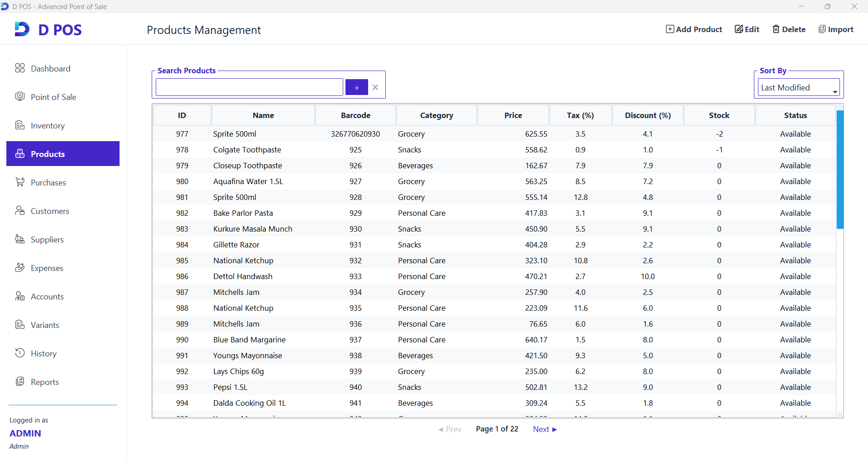The image size is (868, 460).
Task: Click the Edit pencil icon
Action: [x=739, y=29]
